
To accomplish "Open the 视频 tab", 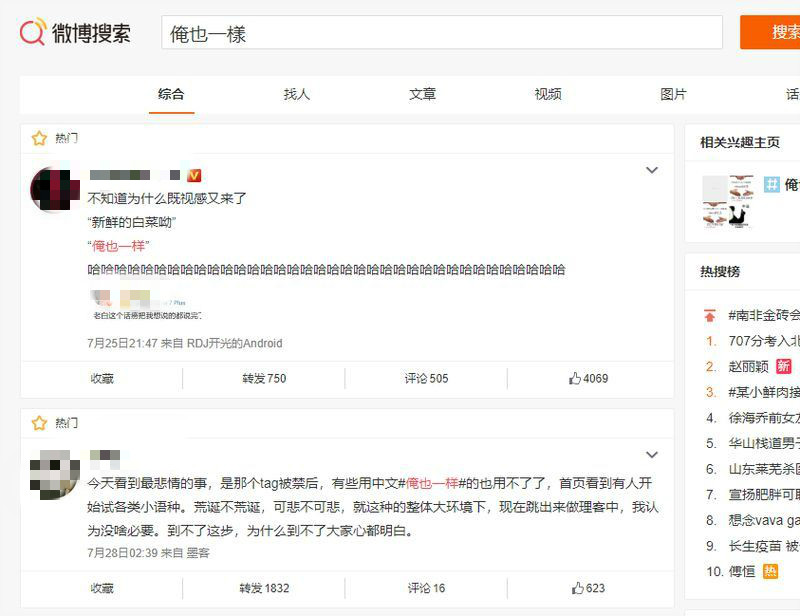I will (x=548, y=94).
